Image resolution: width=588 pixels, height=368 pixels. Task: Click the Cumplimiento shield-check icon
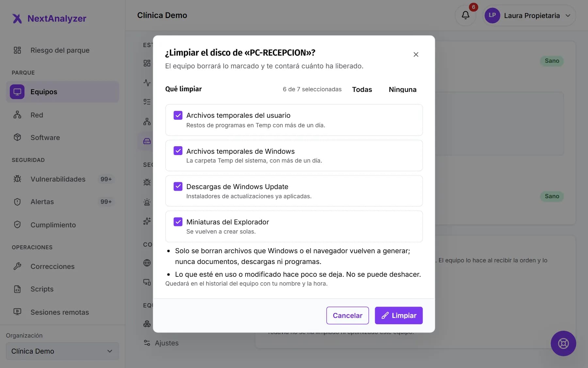[17, 225]
